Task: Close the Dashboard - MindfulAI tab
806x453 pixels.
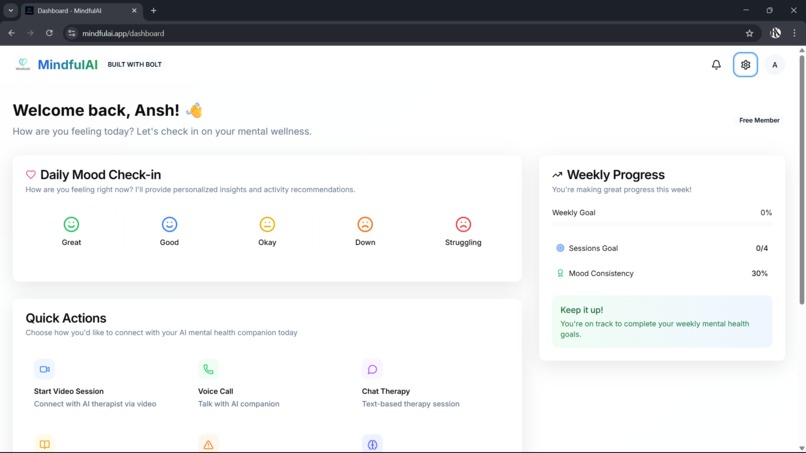Action: pyautogui.click(x=134, y=10)
